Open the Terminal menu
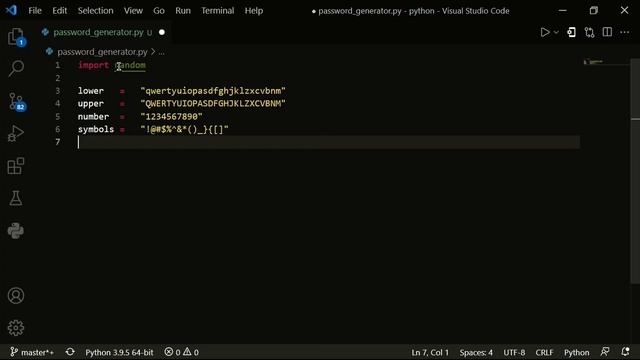Image resolution: width=640 pixels, height=360 pixels. [218, 11]
